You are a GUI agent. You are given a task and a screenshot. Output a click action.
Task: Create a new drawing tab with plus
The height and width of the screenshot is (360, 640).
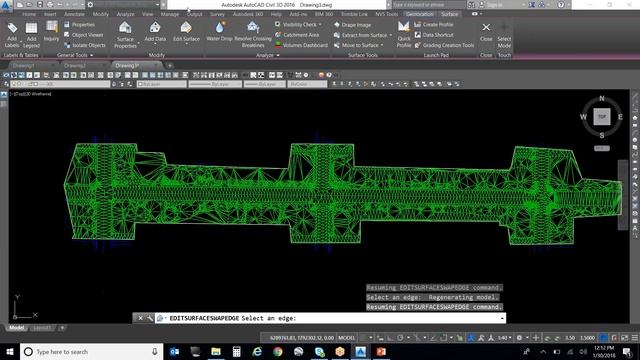pos(170,65)
